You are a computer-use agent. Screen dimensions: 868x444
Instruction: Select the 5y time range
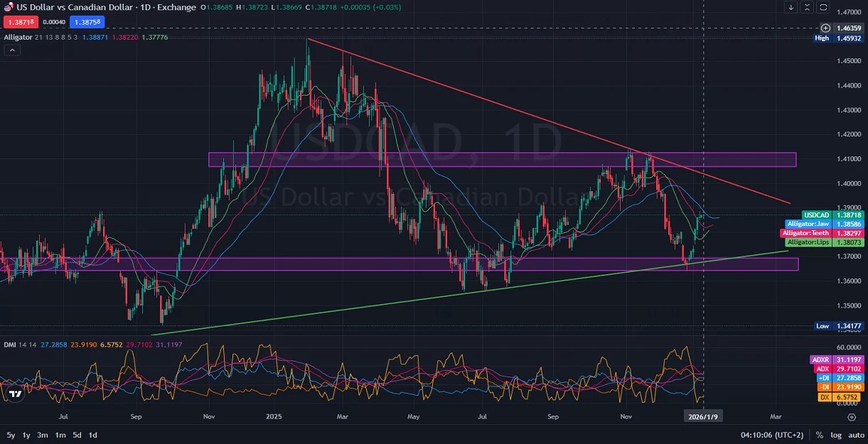pos(11,435)
